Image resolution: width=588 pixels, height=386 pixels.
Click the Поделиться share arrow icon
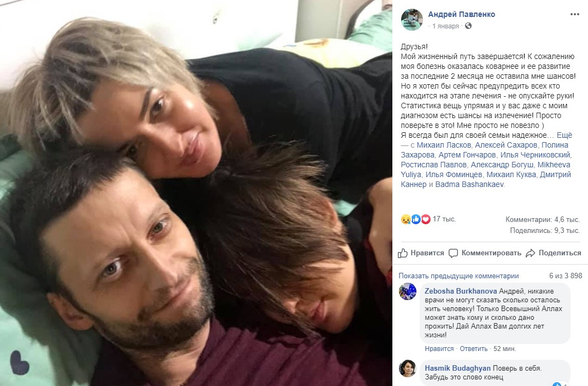(x=530, y=253)
